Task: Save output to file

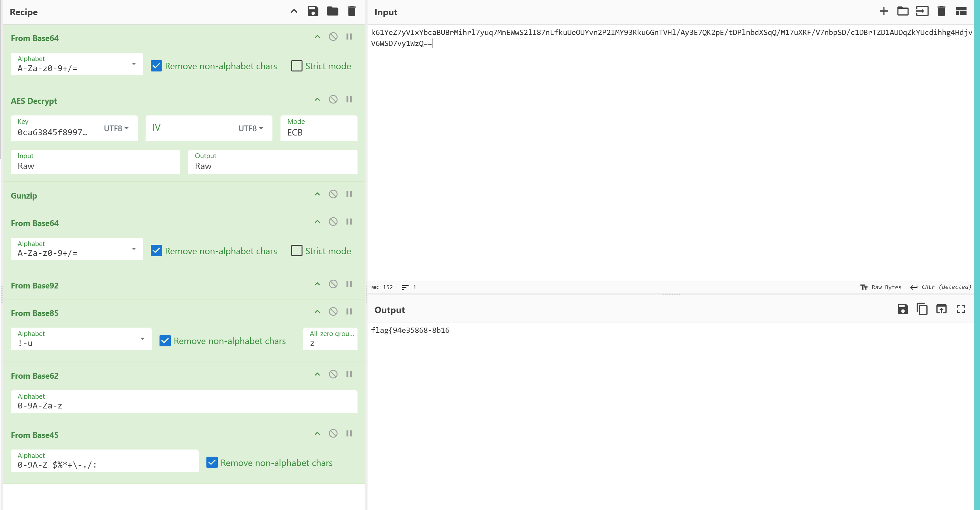Action: 902,309
